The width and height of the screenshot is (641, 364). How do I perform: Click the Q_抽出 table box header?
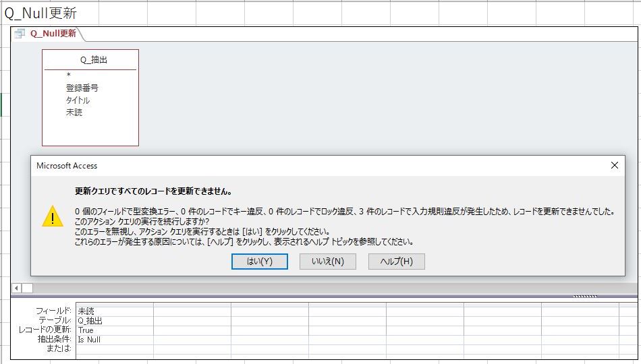click(90, 59)
